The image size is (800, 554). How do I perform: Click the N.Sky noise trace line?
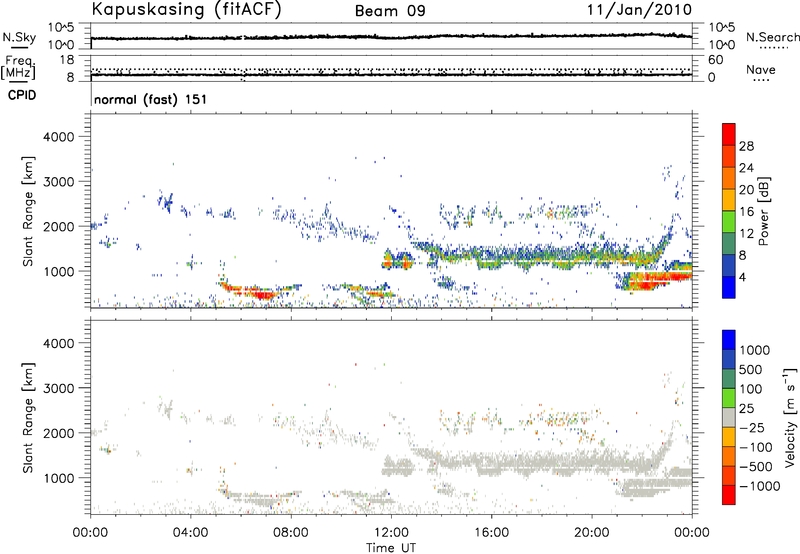click(x=391, y=37)
